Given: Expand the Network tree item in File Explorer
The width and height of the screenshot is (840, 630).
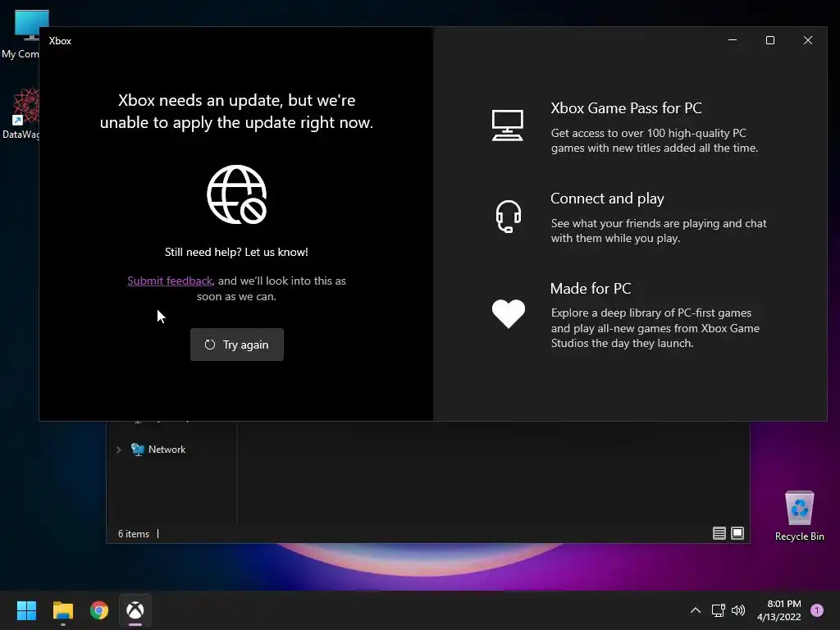Looking at the screenshot, I should click(118, 450).
